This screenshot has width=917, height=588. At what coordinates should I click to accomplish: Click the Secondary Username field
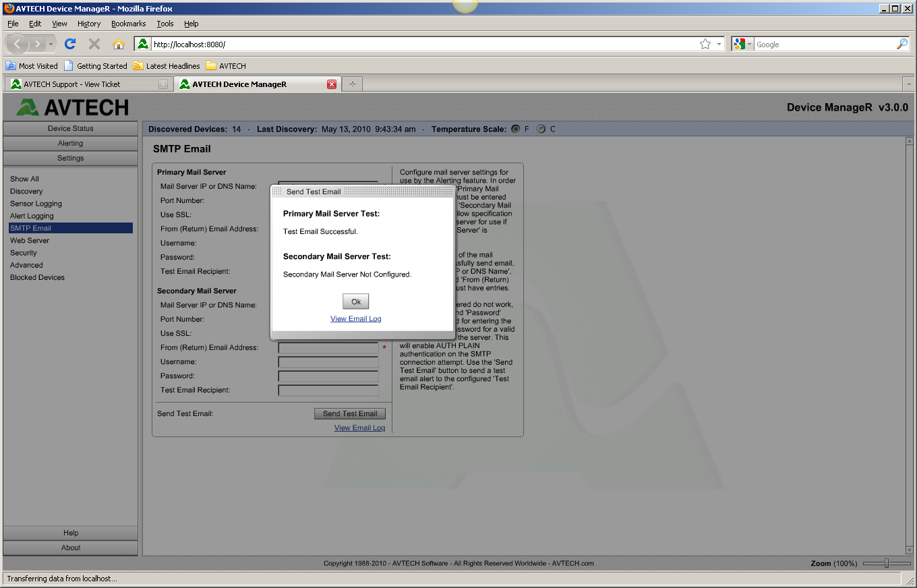click(x=328, y=362)
